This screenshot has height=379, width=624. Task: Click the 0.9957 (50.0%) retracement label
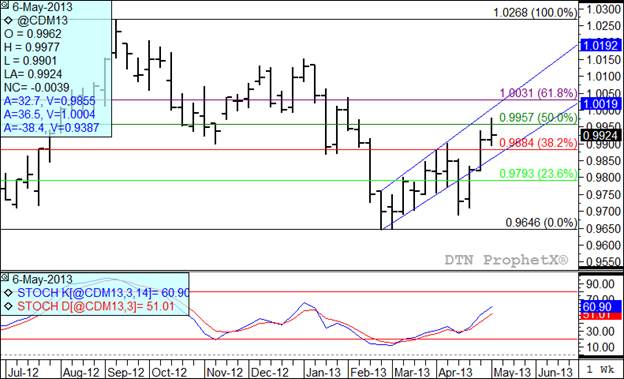538,117
